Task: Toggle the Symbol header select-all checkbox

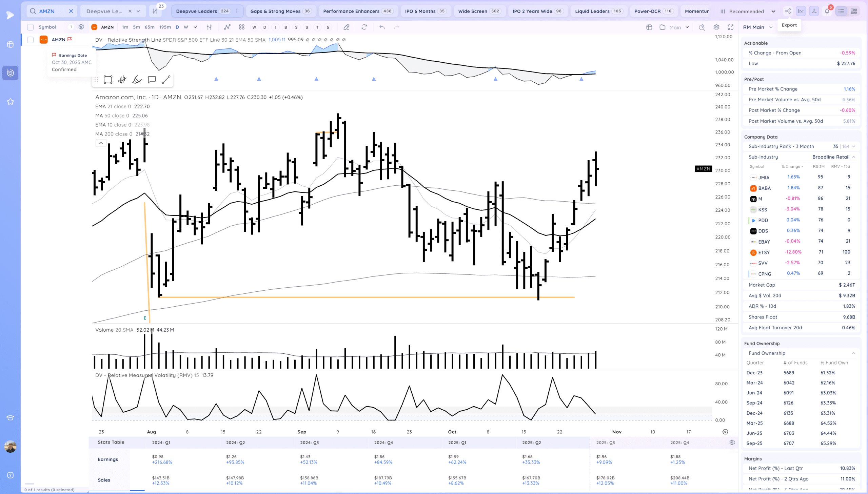Action: coord(31,27)
